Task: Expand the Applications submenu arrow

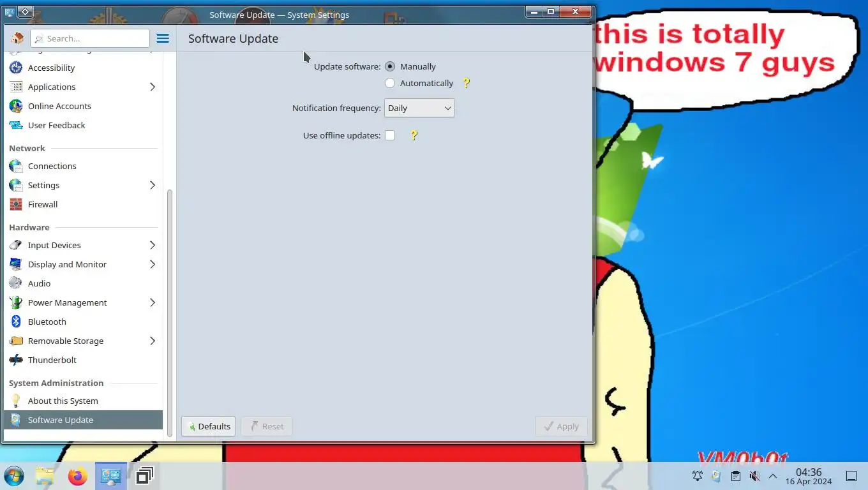Action: (x=153, y=87)
